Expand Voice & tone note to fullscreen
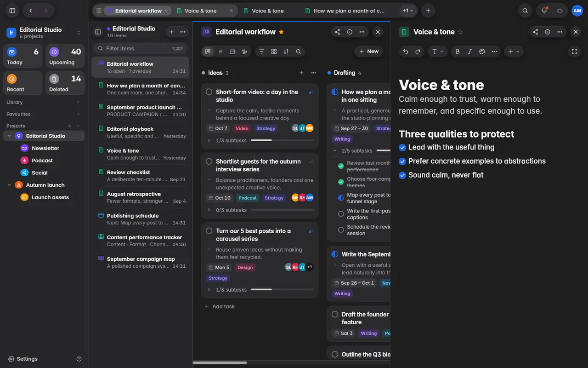588x368 pixels. (x=574, y=52)
